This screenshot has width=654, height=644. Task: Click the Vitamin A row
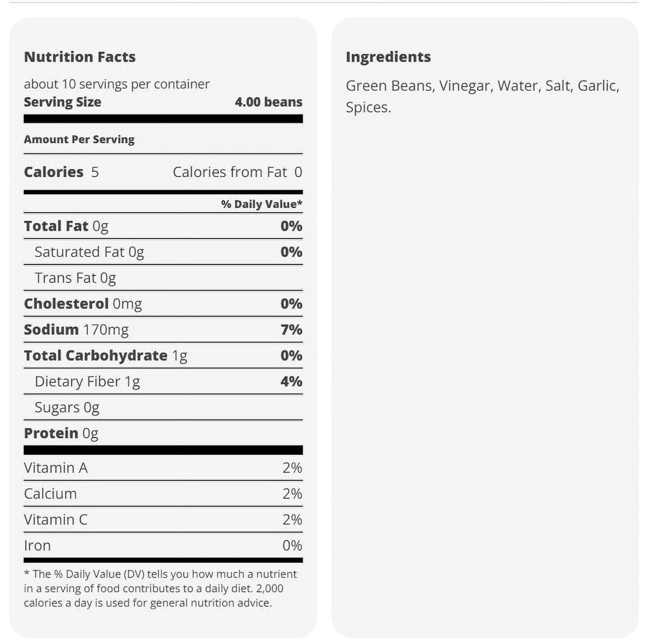click(x=163, y=468)
